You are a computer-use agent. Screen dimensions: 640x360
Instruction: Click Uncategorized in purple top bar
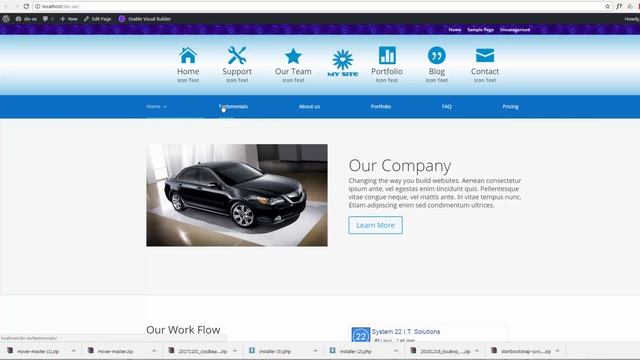(x=515, y=30)
